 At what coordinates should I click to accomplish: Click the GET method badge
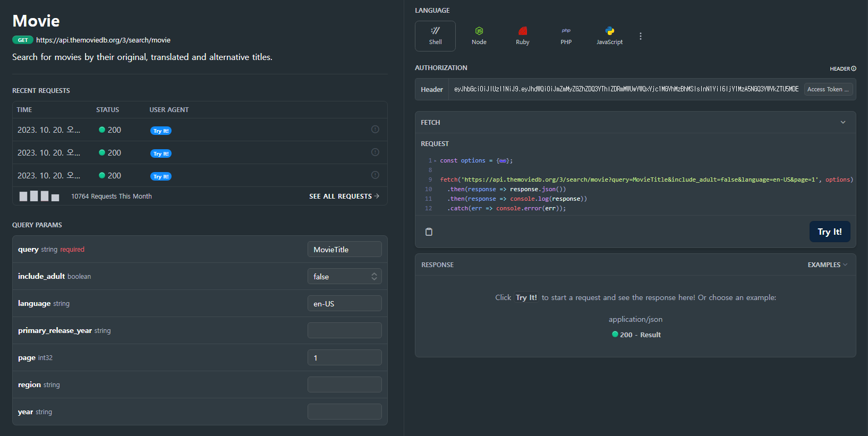[x=23, y=40]
